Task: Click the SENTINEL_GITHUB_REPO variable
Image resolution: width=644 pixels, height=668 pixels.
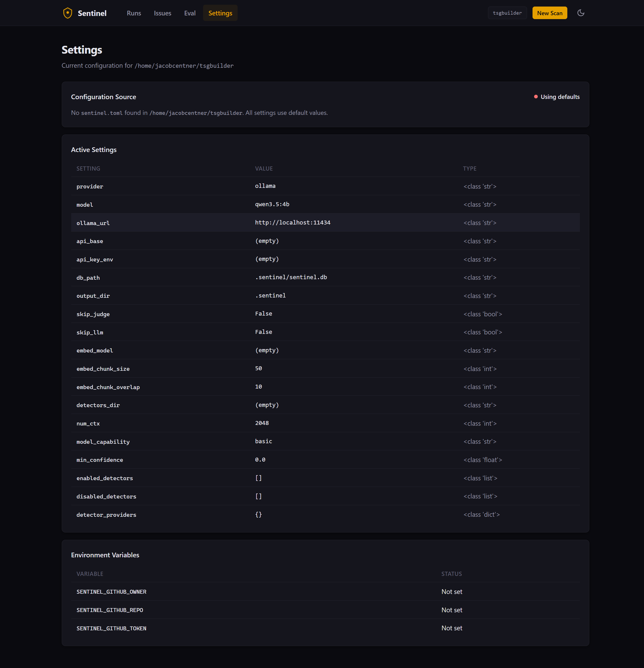Action: (110, 610)
